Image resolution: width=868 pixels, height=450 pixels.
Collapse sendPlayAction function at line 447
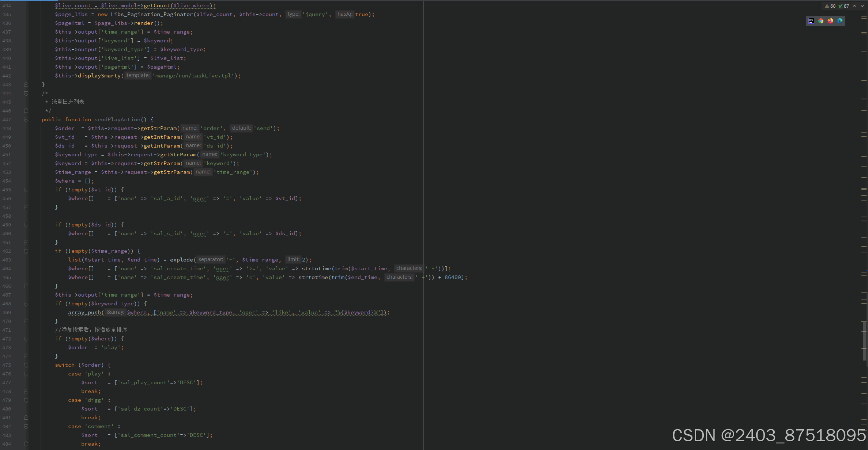[26, 119]
